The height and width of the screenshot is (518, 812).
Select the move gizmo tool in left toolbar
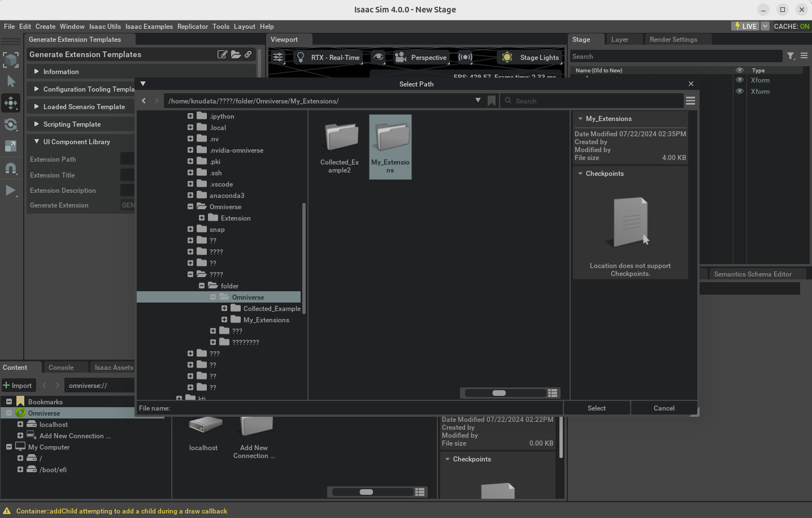pyautogui.click(x=11, y=103)
